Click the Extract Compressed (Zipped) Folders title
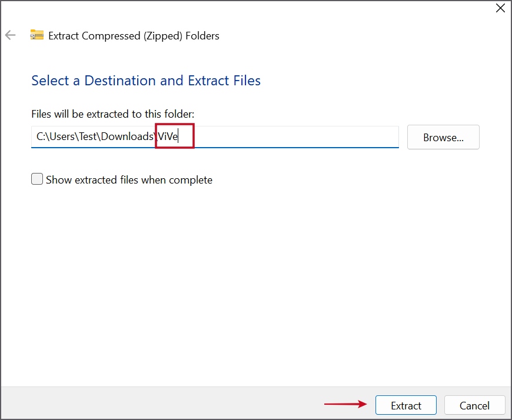The image size is (512, 420). pos(134,36)
